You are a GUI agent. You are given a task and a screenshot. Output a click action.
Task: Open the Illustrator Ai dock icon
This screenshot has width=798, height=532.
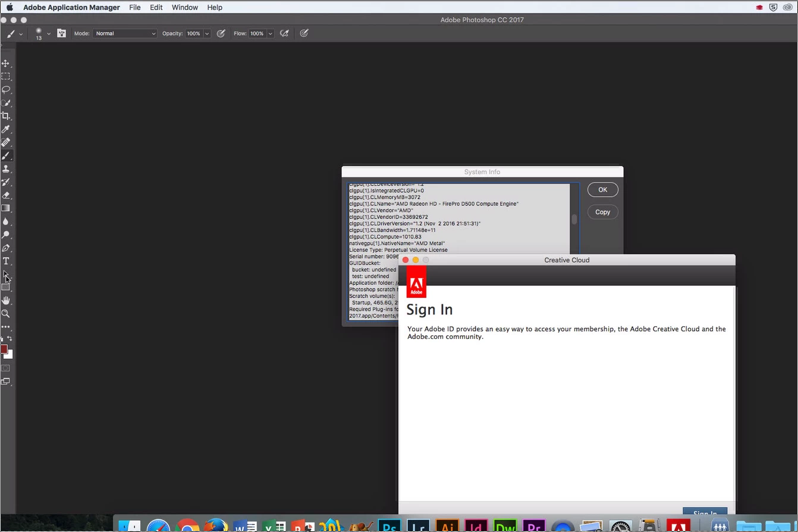[448, 526]
